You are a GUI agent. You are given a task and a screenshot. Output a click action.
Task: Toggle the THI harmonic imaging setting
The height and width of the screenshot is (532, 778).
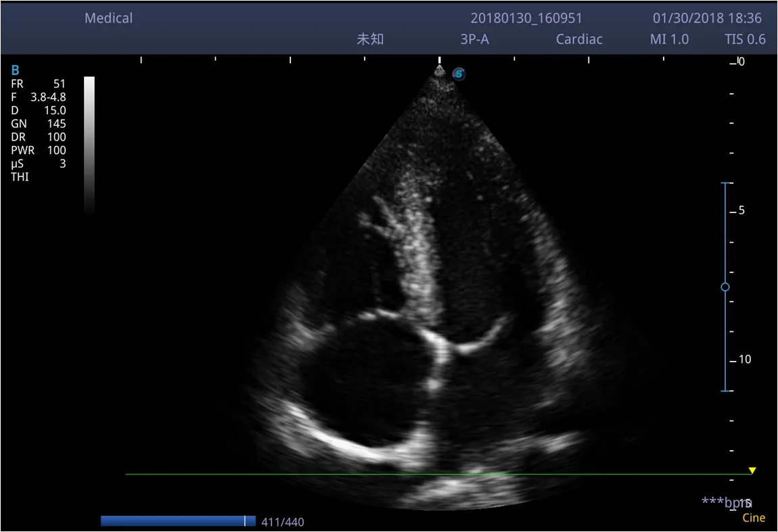click(x=20, y=177)
